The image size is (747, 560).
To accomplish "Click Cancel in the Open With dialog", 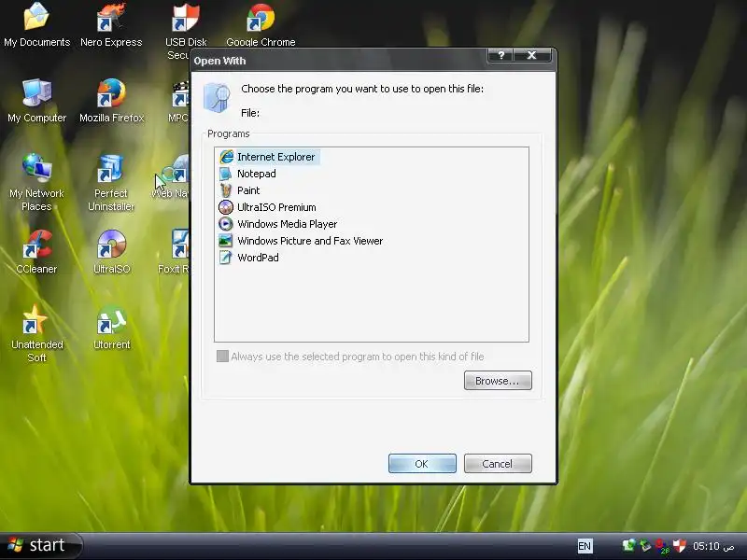I will (x=498, y=463).
